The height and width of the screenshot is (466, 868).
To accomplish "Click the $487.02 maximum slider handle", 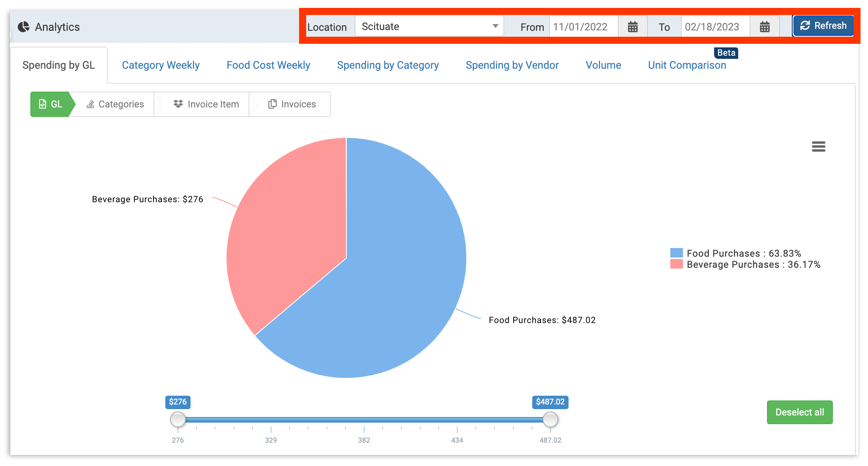I will (550, 419).
